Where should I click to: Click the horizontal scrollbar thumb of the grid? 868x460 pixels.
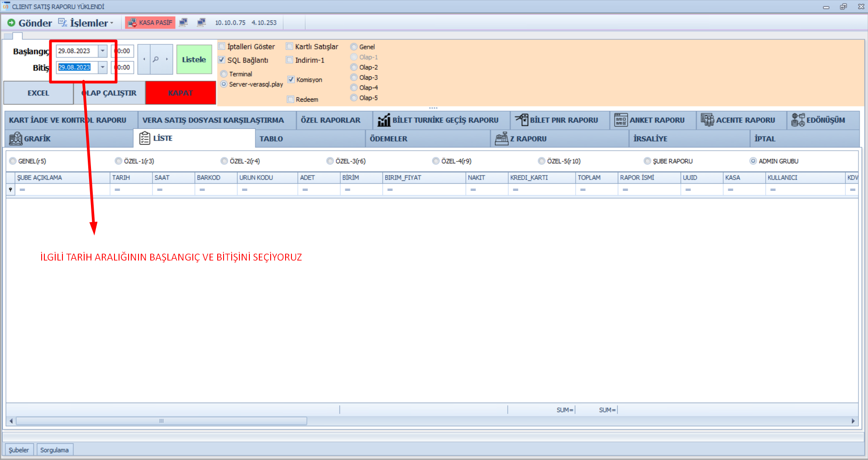coord(161,421)
